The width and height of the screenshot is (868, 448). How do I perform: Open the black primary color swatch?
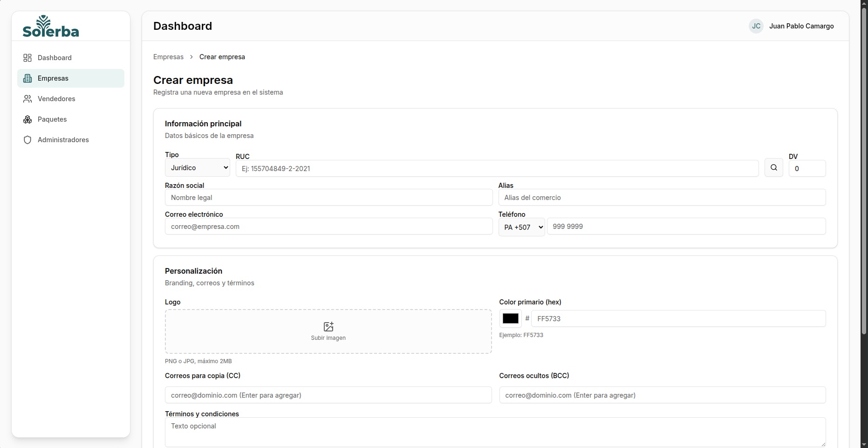[510, 318]
